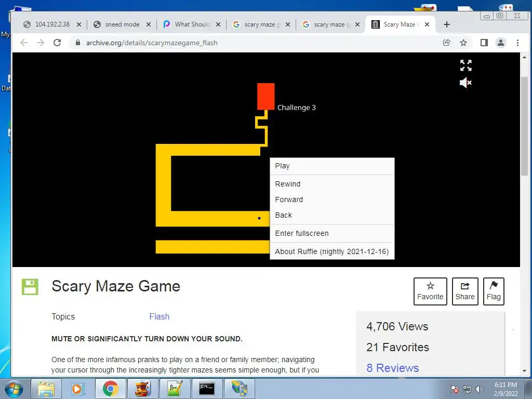Screen dimensions: 532x399
Task: Open Windows Media Player from the taskbar
Action: point(77,389)
